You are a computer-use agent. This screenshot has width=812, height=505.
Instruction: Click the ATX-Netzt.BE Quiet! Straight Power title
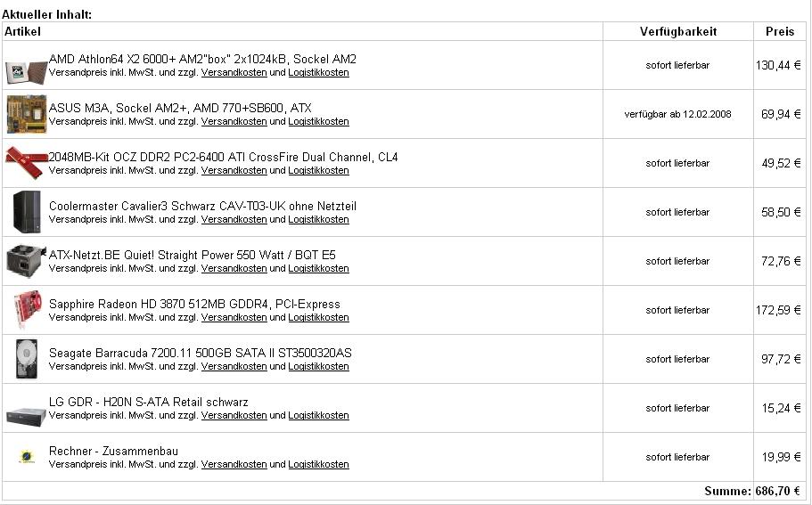coord(193,255)
